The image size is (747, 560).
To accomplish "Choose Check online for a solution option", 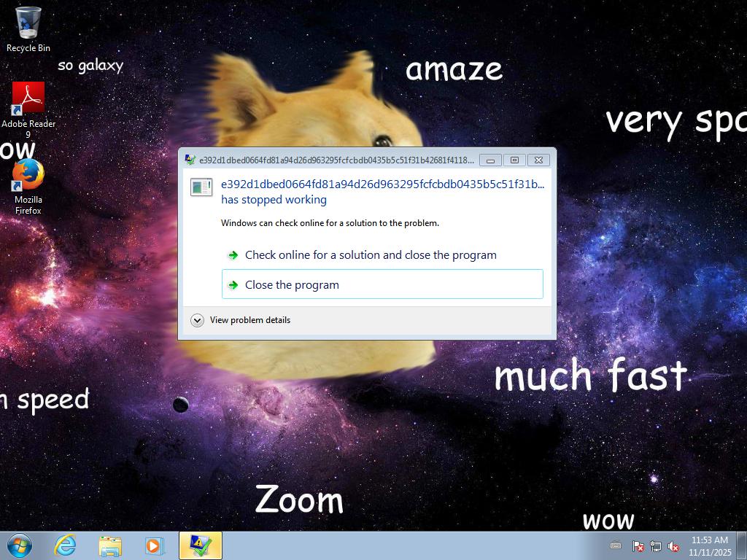I will (371, 255).
